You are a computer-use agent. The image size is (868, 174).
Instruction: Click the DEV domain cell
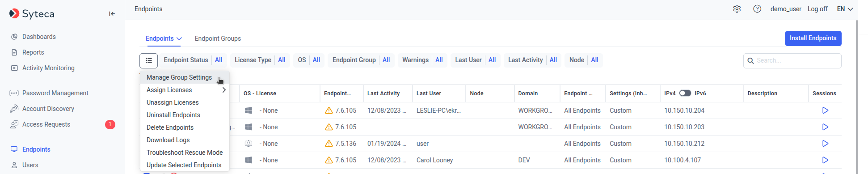click(x=524, y=160)
